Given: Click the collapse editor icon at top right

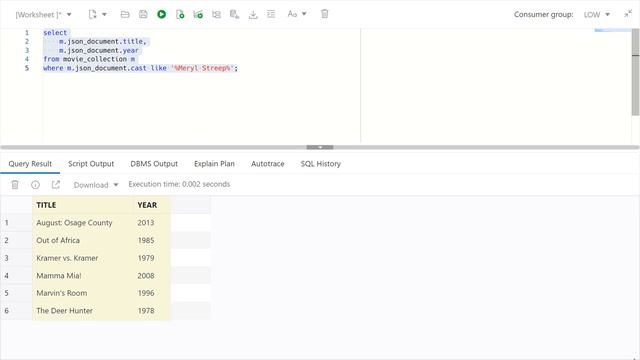Looking at the screenshot, I should point(628,14).
